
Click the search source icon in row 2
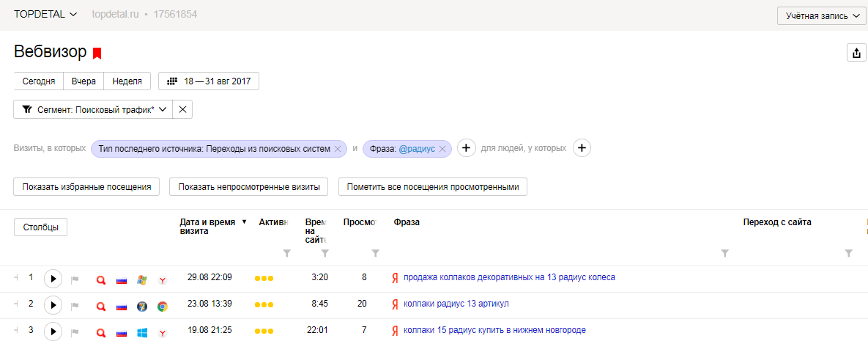pos(101,306)
